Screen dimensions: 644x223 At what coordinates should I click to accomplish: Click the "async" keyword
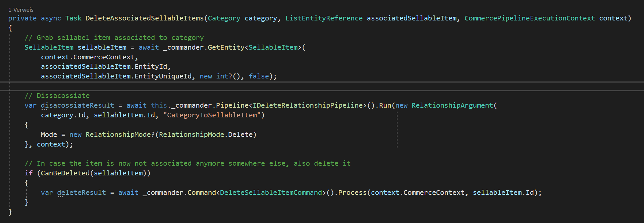[x=51, y=18]
